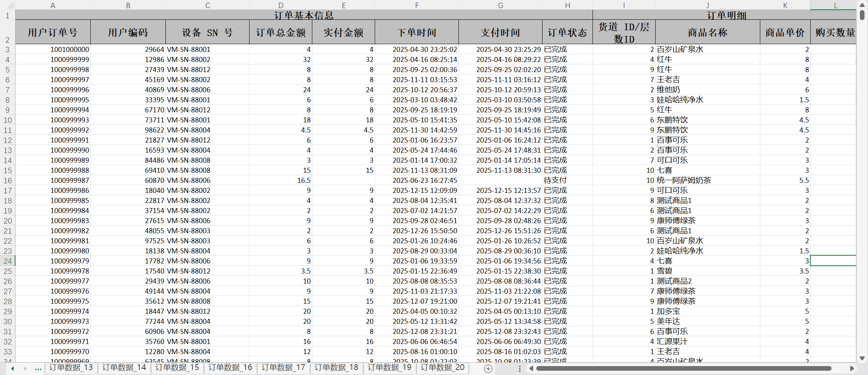
Task: Select the active cell L24
Action: pos(833,261)
